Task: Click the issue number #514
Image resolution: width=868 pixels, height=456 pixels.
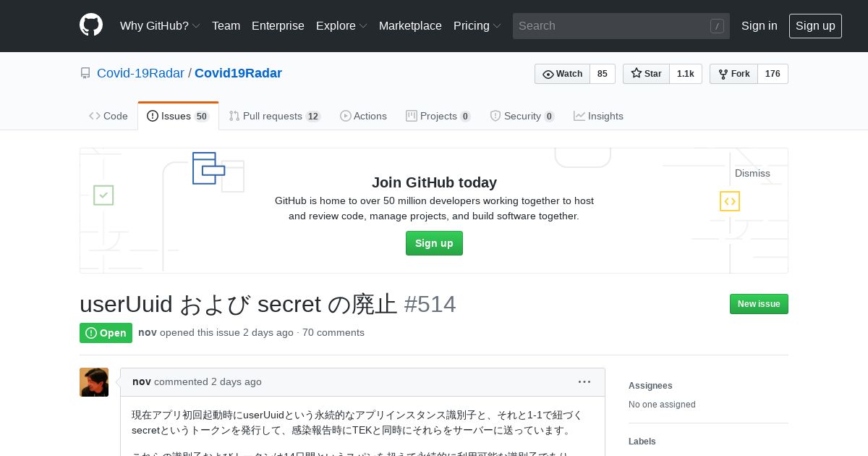Action: 430,304
